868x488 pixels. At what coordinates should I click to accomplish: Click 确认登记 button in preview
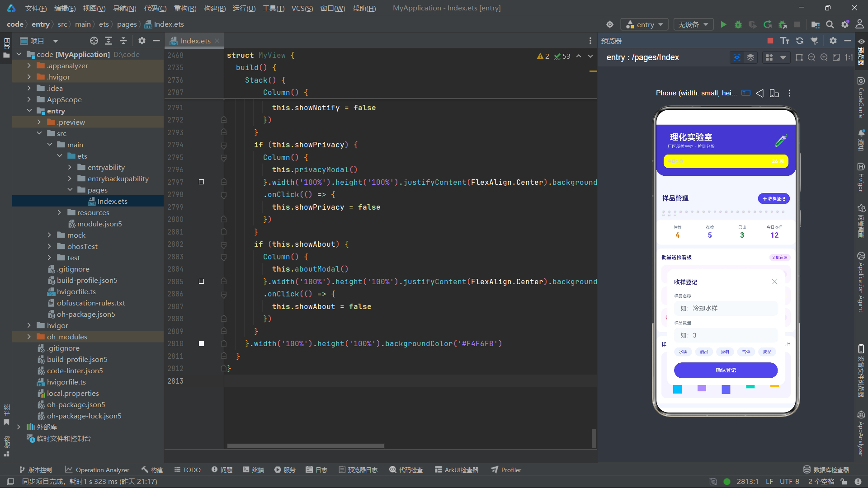[726, 370]
